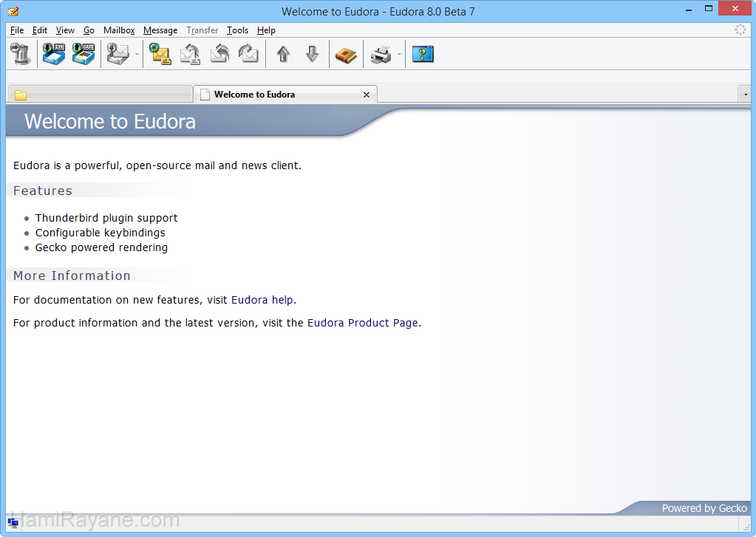This screenshot has height=537, width=756.
Task: Click the Print toolbar icon
Action: (x=381, y=55)
